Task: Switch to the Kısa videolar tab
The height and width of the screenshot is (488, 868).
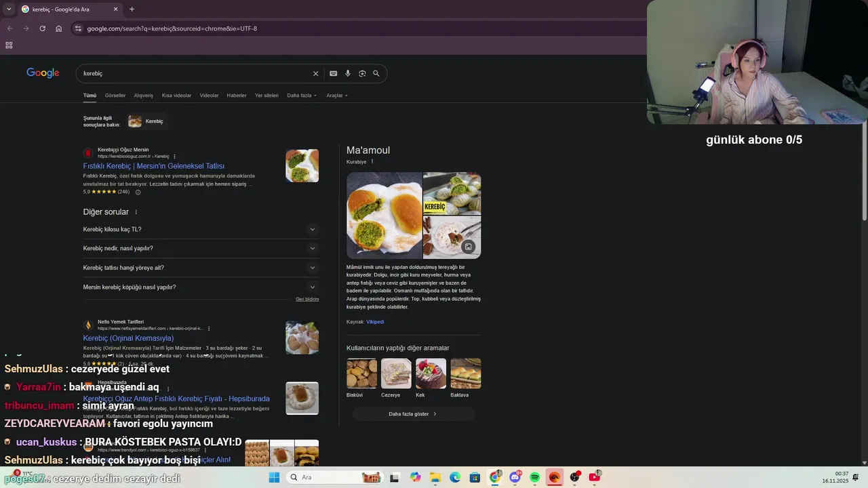Action: click(176, 96)
